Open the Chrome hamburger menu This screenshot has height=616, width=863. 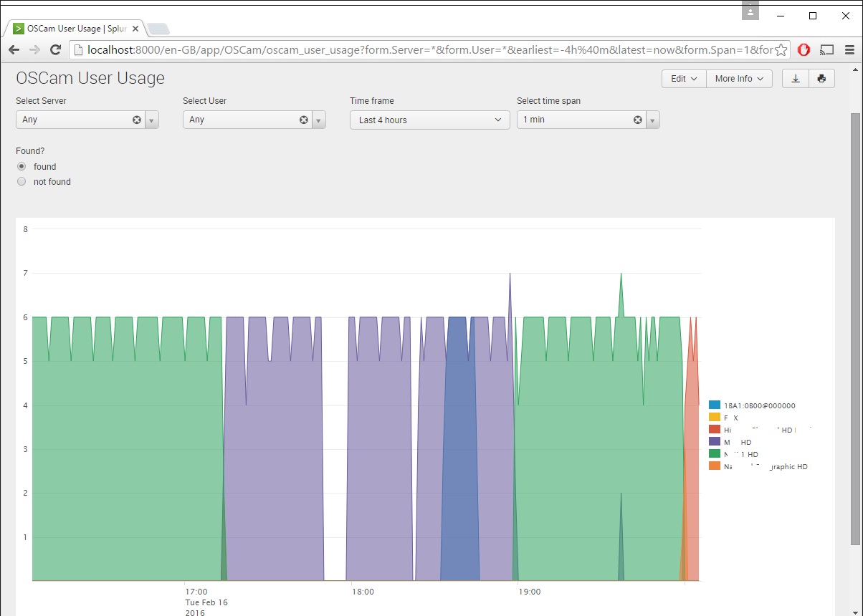[x=850, y=50]
